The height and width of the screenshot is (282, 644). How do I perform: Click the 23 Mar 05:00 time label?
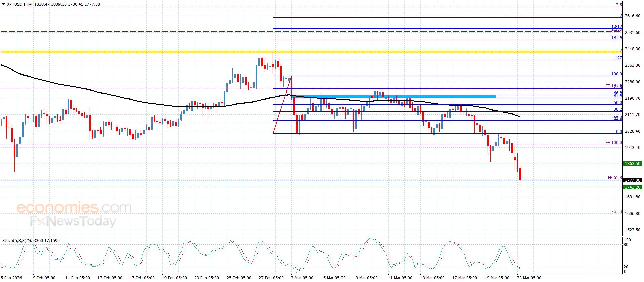pos(529,278)
